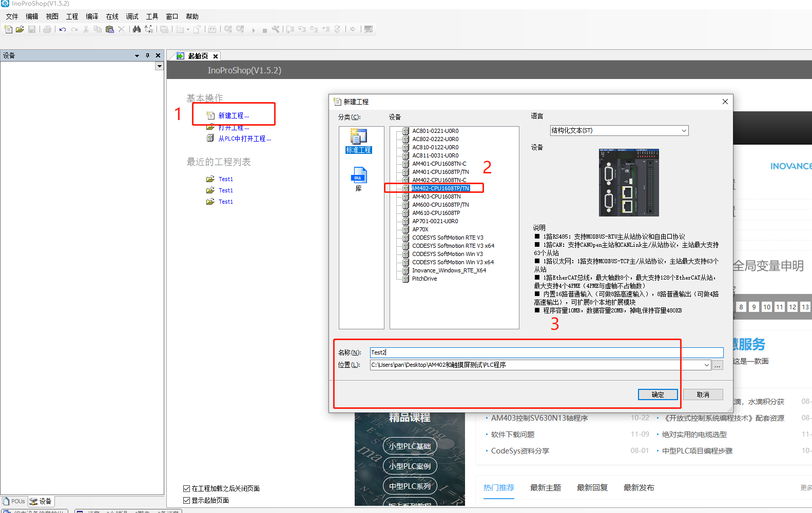Click the 取消 button
The width and height of the screenshot is (812, 513).
(x=703, y=394)
